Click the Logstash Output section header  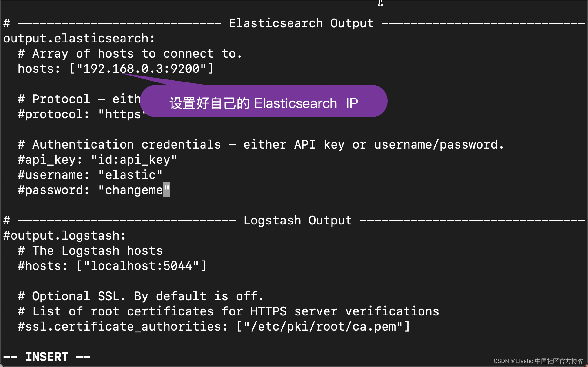click(297, 221)
